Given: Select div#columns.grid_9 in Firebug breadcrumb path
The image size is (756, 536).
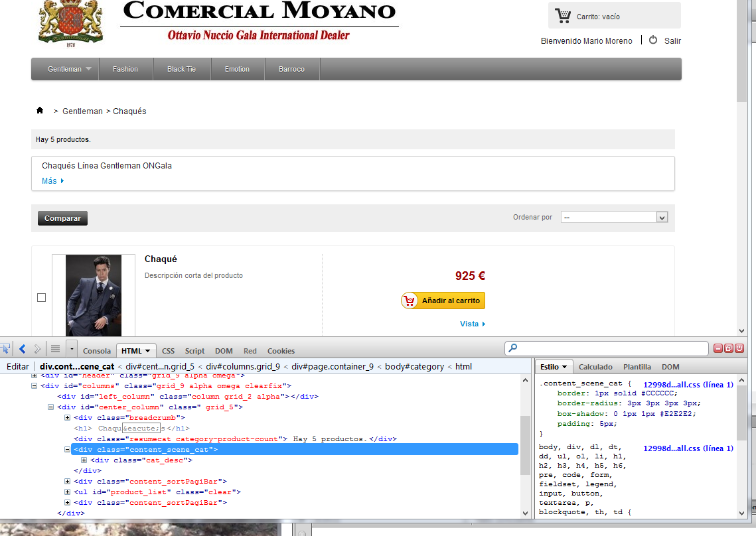Looking at the screenshot, I should coord(243,366).
